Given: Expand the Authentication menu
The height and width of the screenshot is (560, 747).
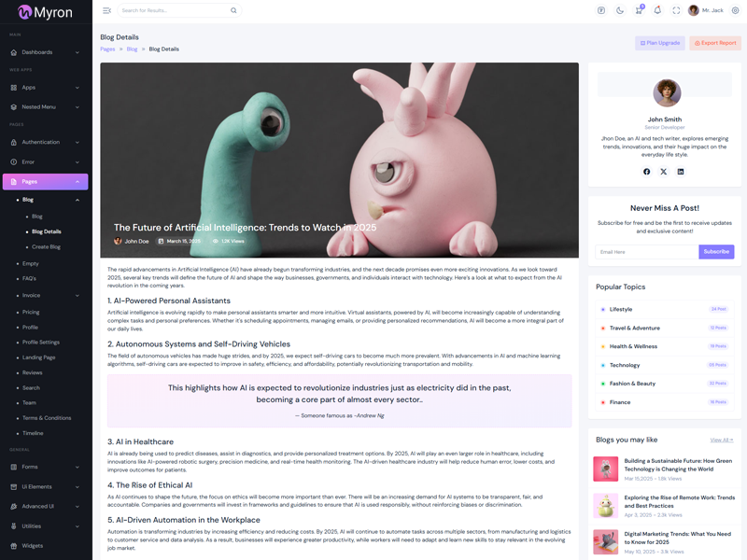Looking at the screenshot, I should [x=45, y=142].
